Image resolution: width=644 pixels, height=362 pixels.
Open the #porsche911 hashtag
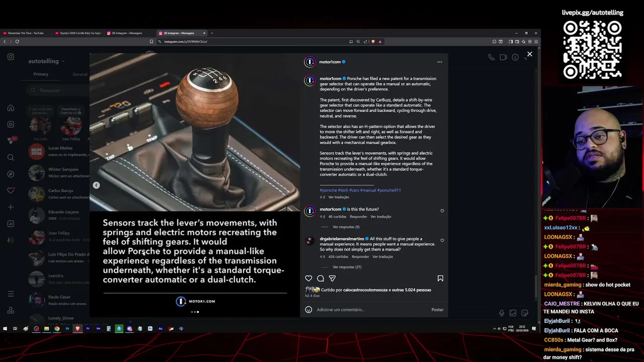(x=389, y=190)
